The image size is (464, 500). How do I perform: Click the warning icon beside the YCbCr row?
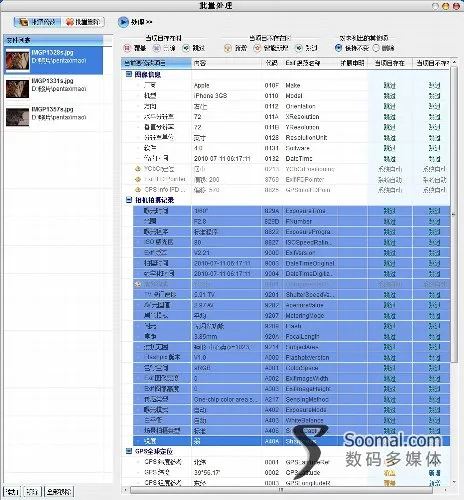[138, 169]
